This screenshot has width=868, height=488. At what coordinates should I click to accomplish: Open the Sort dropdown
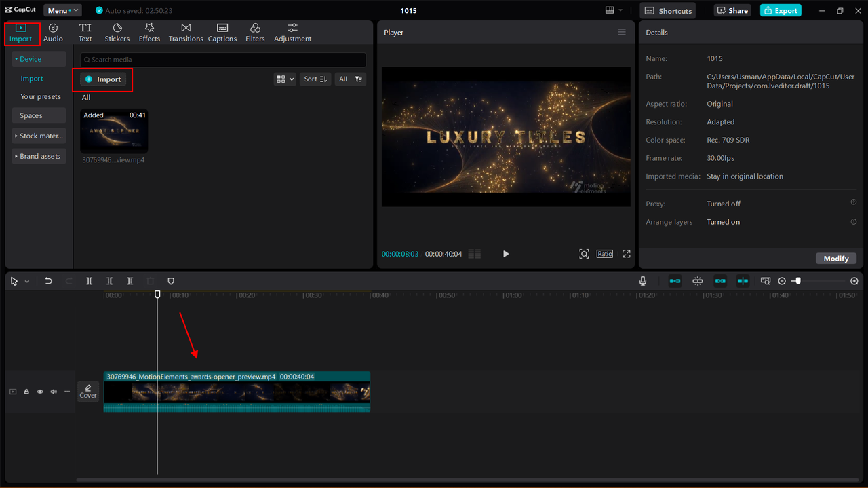coord(315,79)
